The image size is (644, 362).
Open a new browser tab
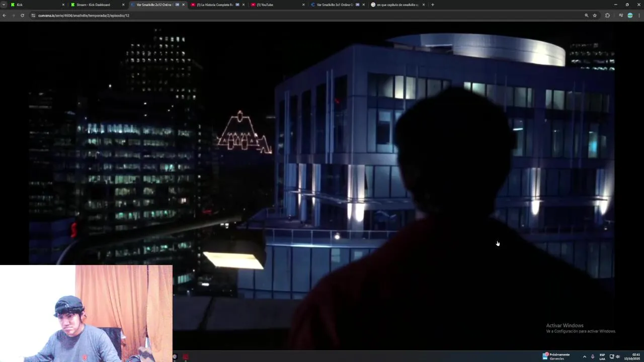pyautogui.click(x=432, y=5)
